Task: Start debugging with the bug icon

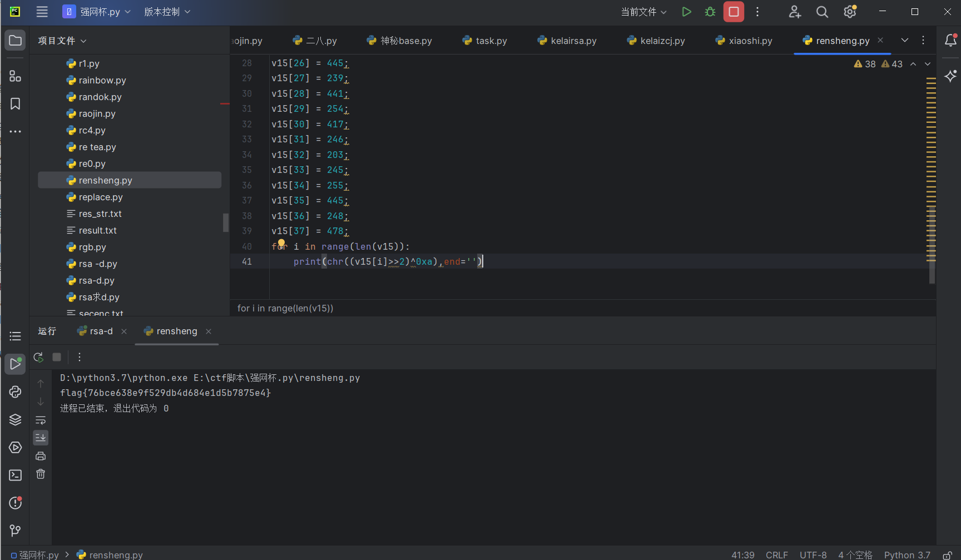Action: [710, 12]
